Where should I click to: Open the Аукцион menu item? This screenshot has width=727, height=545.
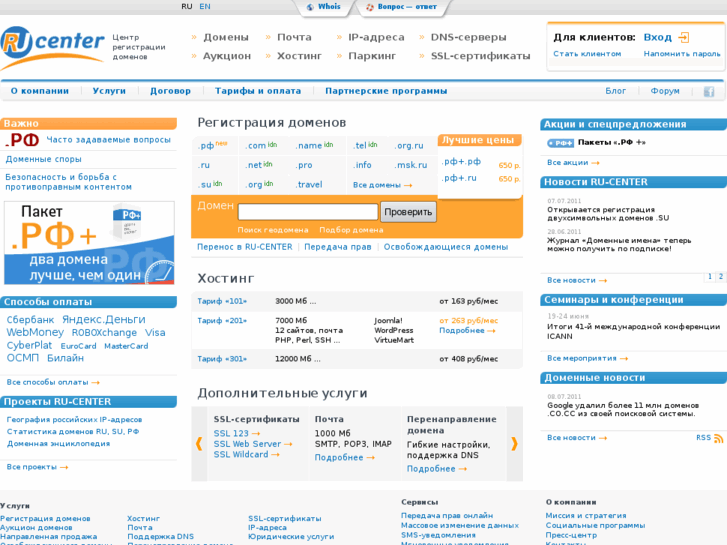pyautogui.click(x=227, y=56)
